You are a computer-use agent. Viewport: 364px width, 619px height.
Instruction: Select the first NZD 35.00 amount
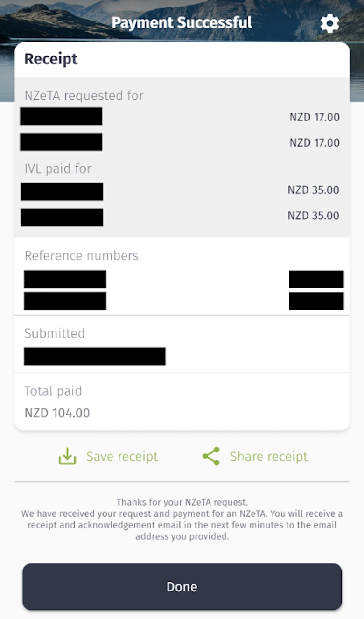tap(313, 190)
